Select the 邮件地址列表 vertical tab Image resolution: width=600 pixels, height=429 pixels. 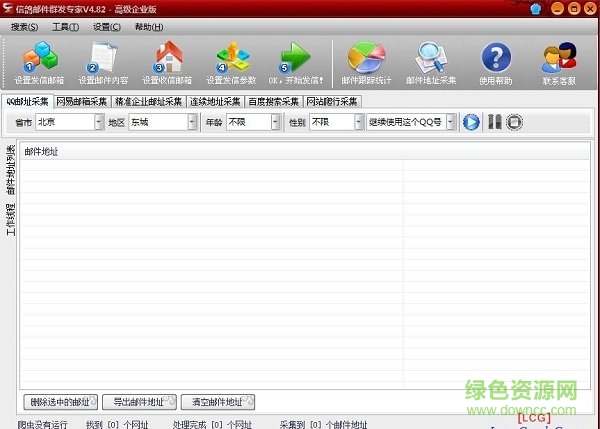tap(11, 170)
